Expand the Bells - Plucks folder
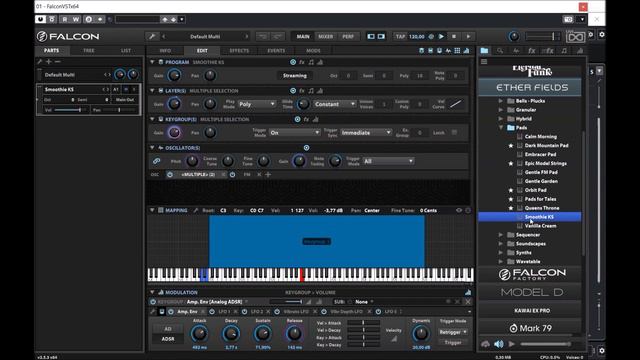Image resolution: width=640 pixels, height=360 pixels. tap(501, 101)
